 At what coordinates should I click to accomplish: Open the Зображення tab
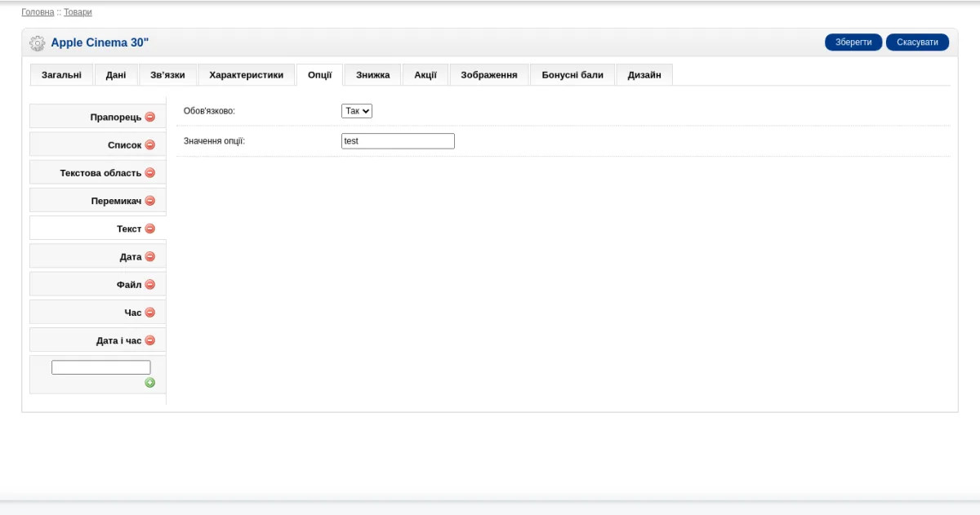(489, 75)
